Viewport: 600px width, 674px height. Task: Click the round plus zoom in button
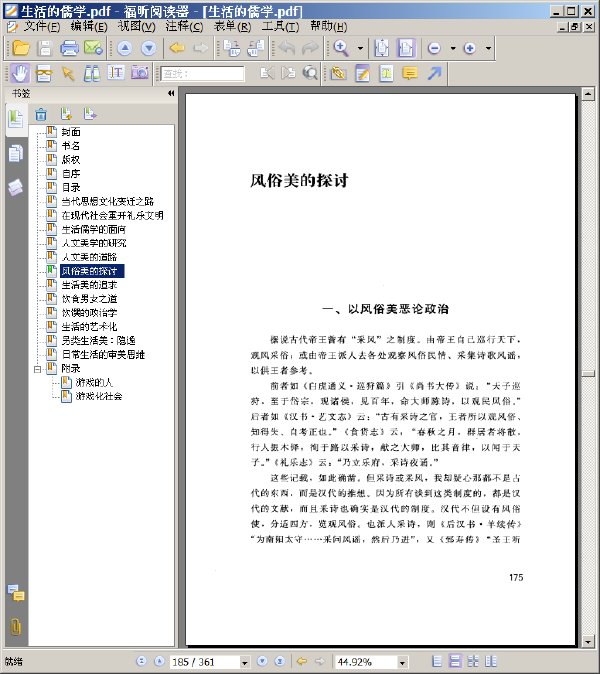[470, 48]
